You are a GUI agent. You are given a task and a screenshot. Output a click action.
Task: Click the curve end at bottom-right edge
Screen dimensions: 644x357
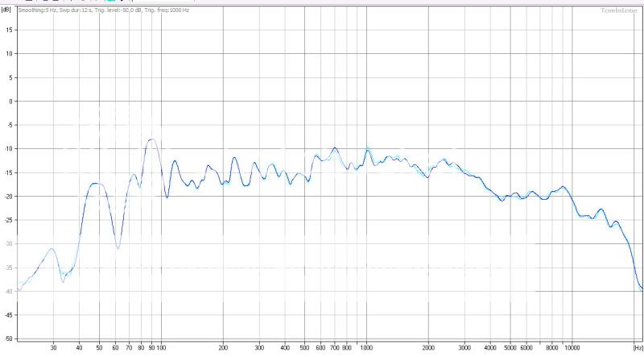click(641, 288)
